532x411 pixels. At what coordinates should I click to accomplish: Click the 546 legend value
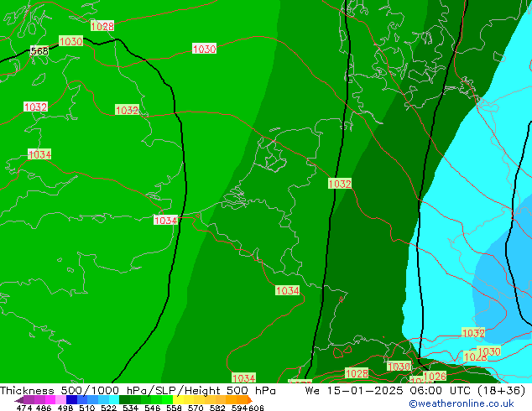[x=153, y=408]
